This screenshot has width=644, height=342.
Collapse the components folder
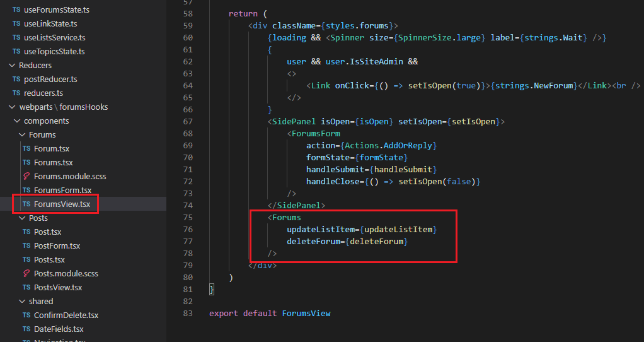(17, 121)
